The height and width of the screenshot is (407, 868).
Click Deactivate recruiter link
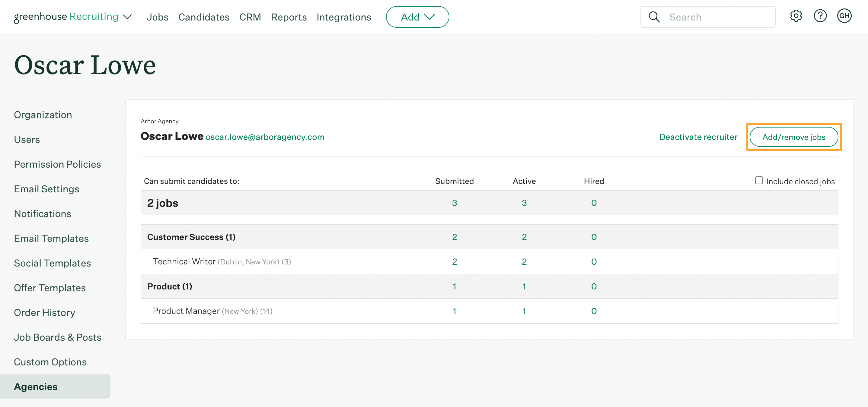tap(699, 137)
